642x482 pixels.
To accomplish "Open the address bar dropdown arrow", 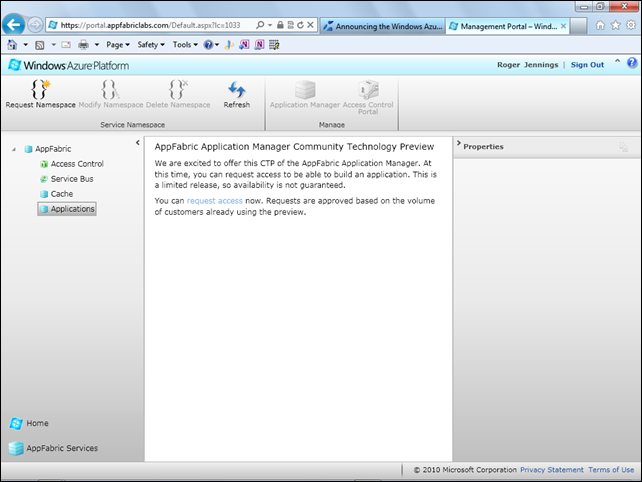I will (270, 25).
